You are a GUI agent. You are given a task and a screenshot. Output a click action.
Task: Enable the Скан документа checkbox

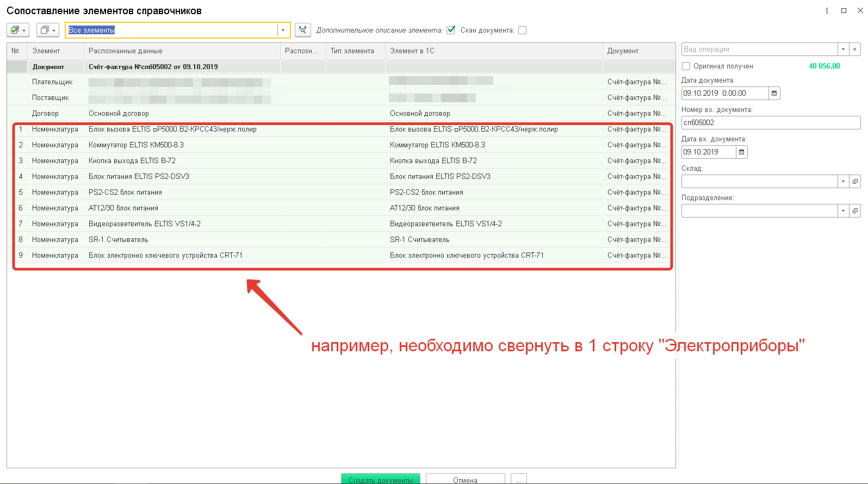pos(523,30)
